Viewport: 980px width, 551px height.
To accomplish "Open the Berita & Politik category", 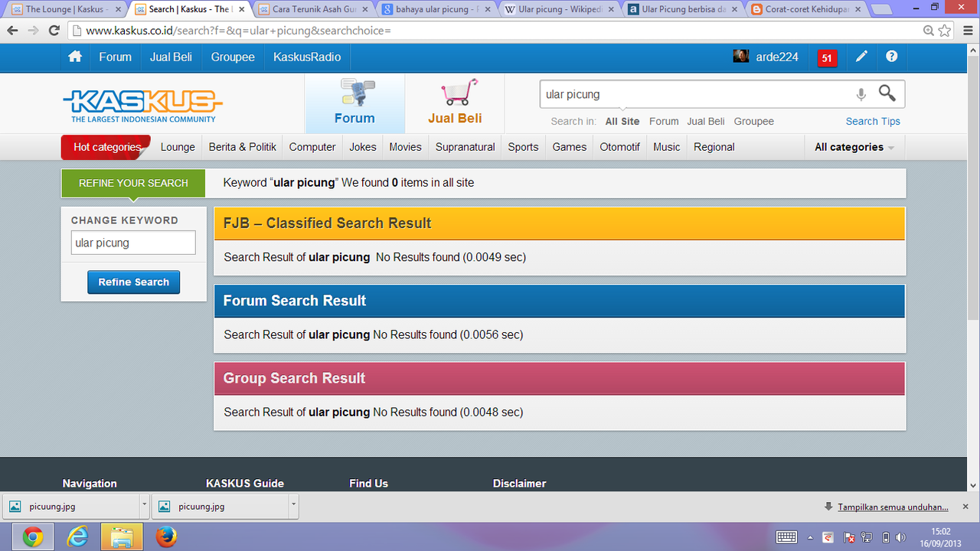I will pos(243,147).
